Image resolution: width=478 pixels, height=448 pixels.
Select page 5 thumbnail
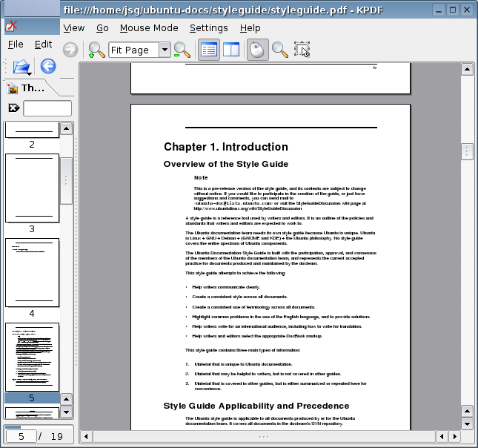point(32,357)
